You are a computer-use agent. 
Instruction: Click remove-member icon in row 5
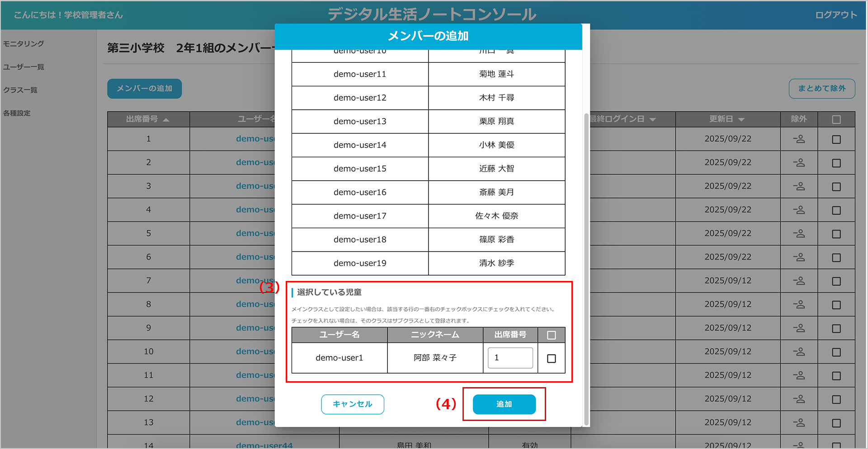click(x=799, y=234)
